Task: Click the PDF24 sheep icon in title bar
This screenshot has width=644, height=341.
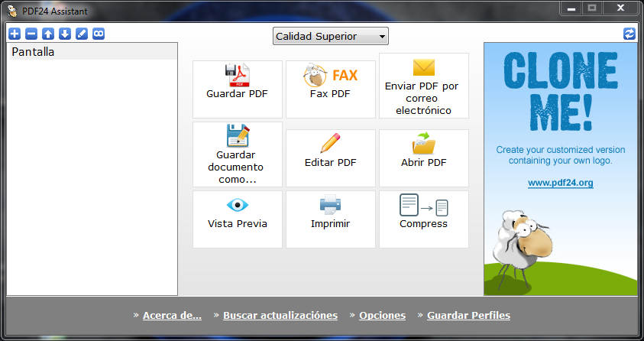Action: click(12, 11)
